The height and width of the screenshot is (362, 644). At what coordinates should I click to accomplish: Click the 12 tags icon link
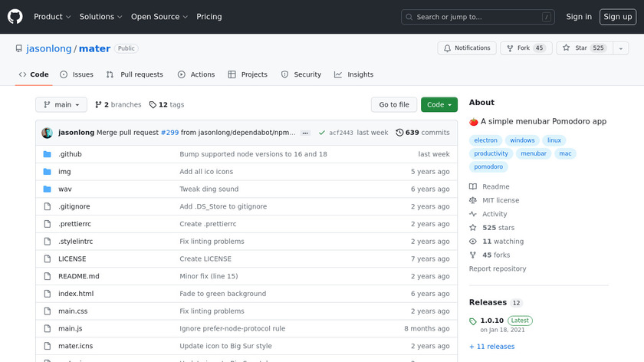coord(153,105)
